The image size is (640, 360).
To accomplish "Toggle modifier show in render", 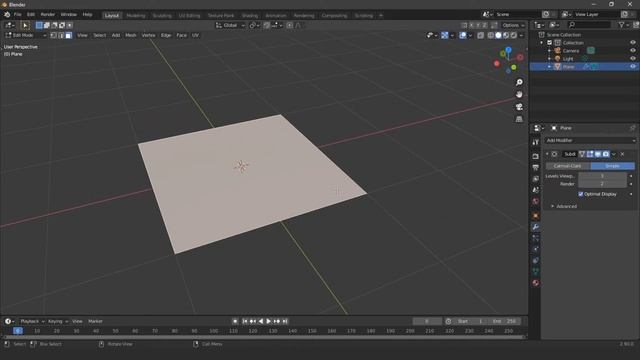I will (606, 154).
